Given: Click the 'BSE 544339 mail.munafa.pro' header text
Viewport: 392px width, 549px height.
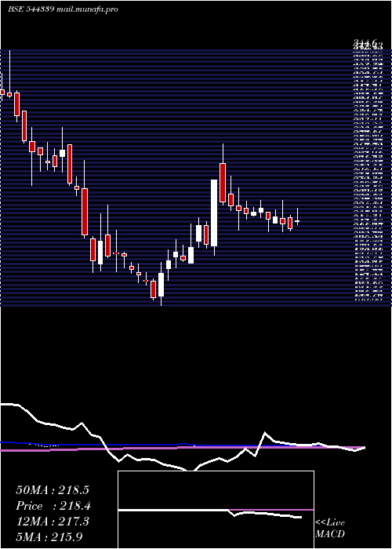Looking at the screenshot, I should point(63,9).
